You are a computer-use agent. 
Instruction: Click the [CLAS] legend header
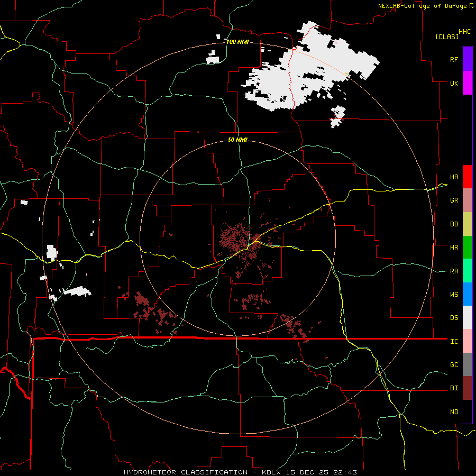pyautogui.click(x=447, y=36)
